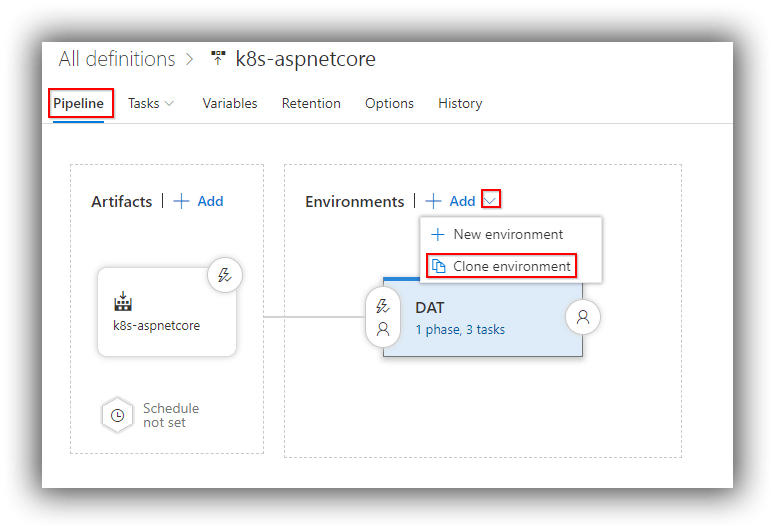This screenshot has width=775, height=530.
Task: Choose Clone environment from dropdown menu
Action: point(501,266)
